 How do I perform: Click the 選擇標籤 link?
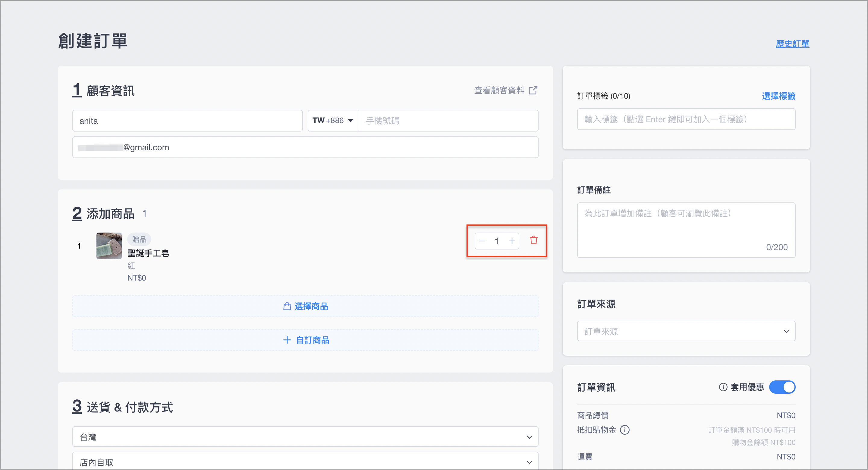click(778, 96)
